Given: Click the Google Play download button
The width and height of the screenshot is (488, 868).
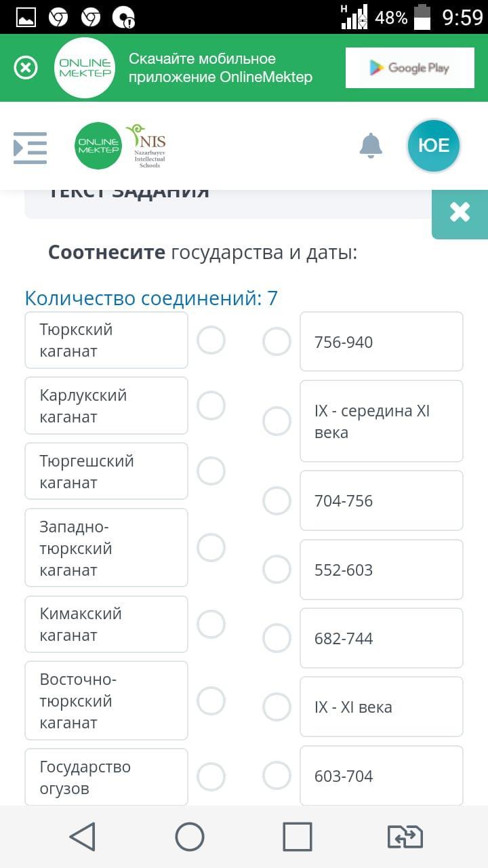Looking at the screenshot, I should click(x=409, y=68).
